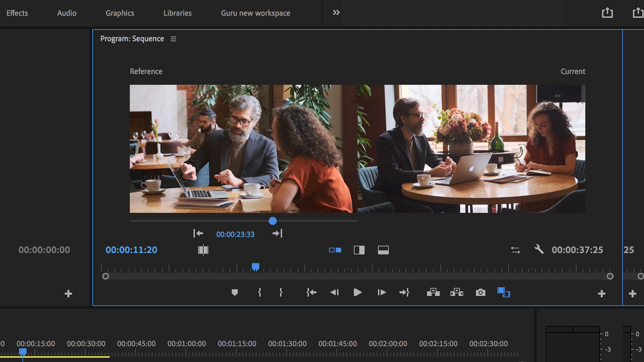Step back one frame
The height and width of the screenshot is (362, 644).
coord(334,293)
